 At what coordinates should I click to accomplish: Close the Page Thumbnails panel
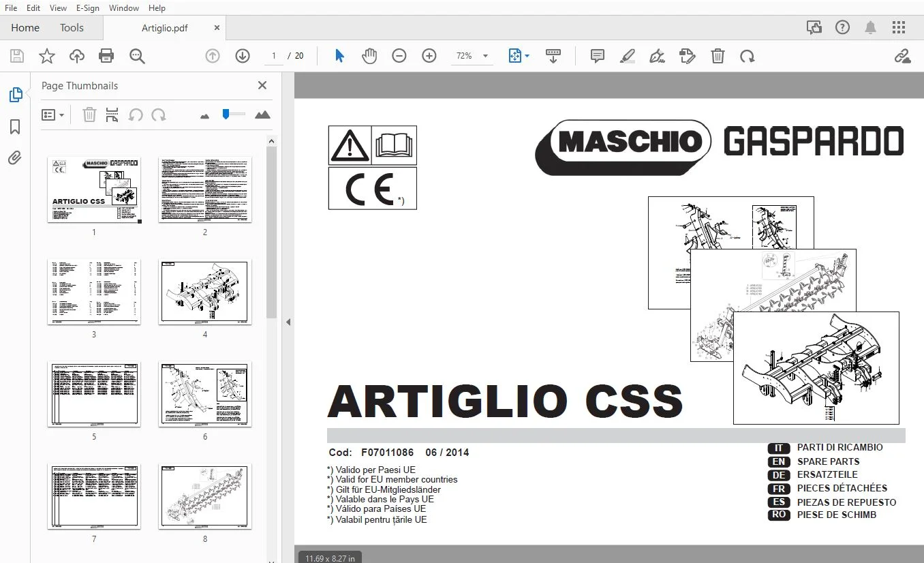(262, 85)
